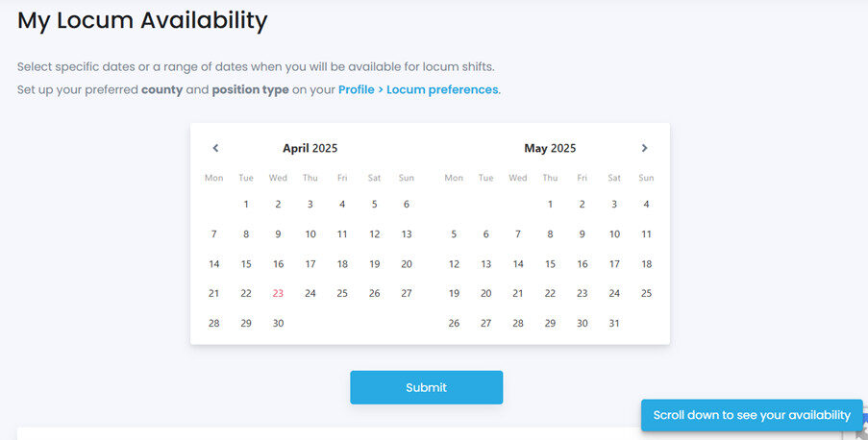
Task: Submit selected availability dates
Action: pos(426,387)
